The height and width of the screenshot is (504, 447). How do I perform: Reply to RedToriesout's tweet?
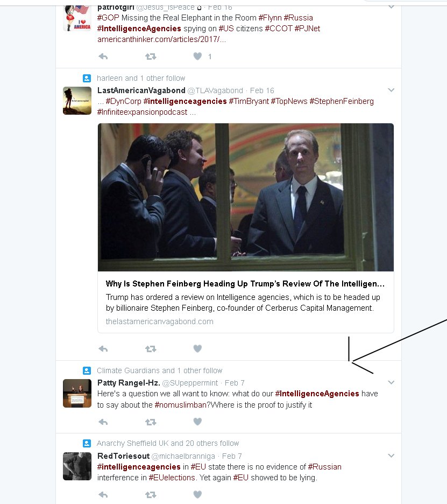pyautogui.click(x=103, y=495)
